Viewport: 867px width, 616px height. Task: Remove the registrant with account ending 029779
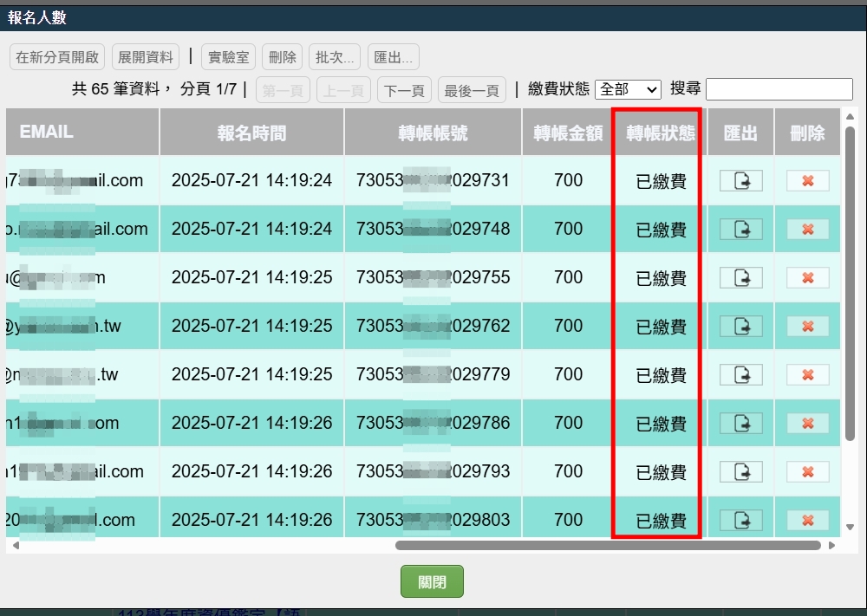(x=806, y=374)
